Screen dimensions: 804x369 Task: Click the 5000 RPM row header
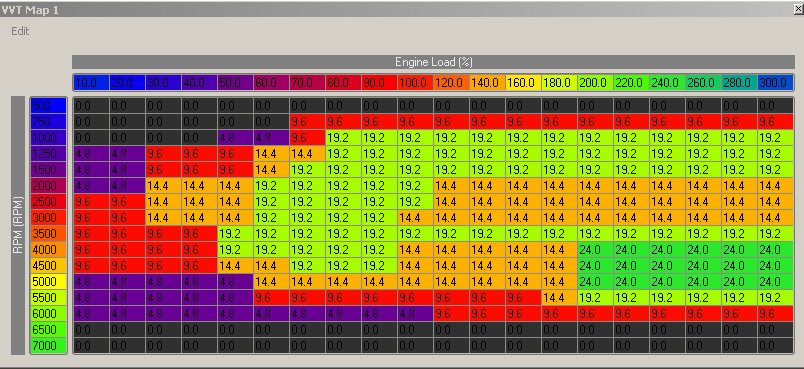coord(48,281)
